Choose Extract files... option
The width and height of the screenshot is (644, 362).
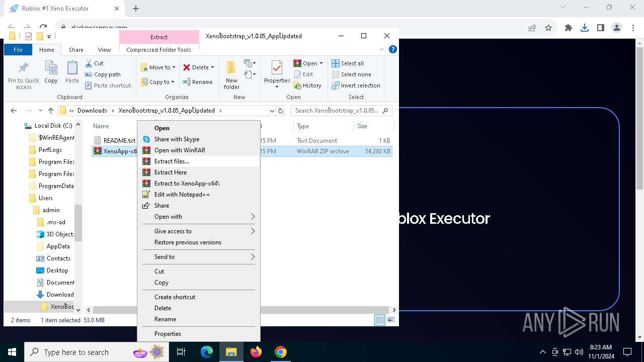[x=199, y=161]
